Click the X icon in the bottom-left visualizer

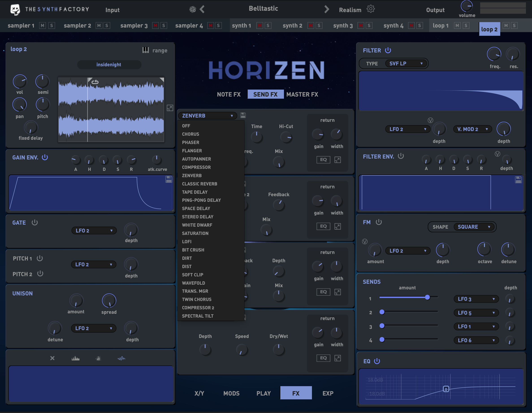tap(52, 358)
